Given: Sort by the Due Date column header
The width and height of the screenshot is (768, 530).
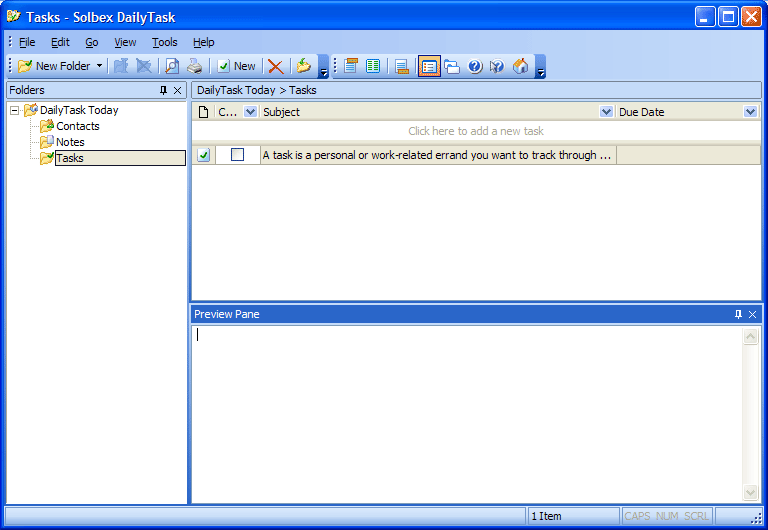Looking at the screenshot, I should click(x=680, y=112).
